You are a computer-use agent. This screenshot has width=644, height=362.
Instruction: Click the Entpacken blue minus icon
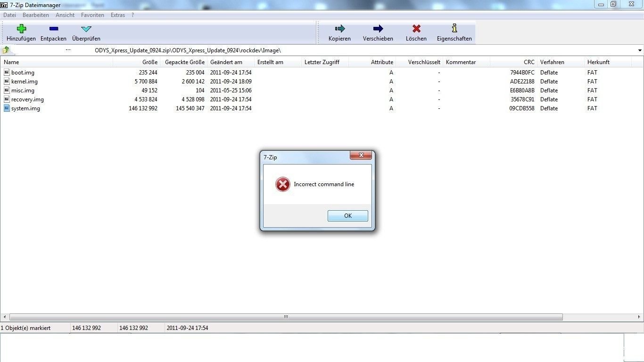53,29
